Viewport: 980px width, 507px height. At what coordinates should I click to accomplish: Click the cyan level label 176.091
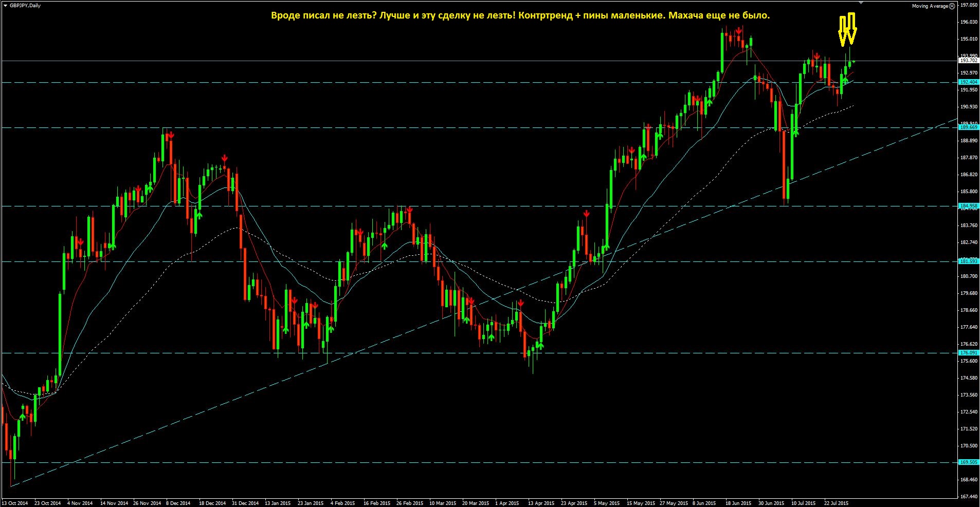click(969, 353)
